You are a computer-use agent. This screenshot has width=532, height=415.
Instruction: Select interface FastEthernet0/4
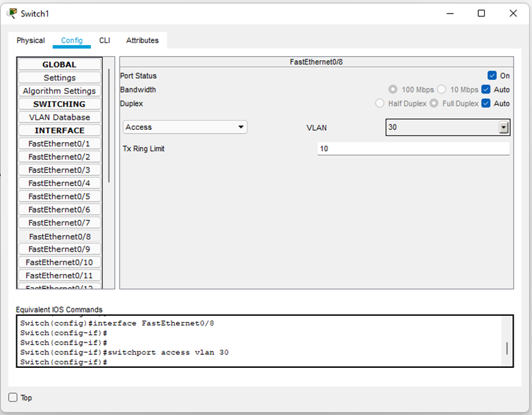(59, 183)
